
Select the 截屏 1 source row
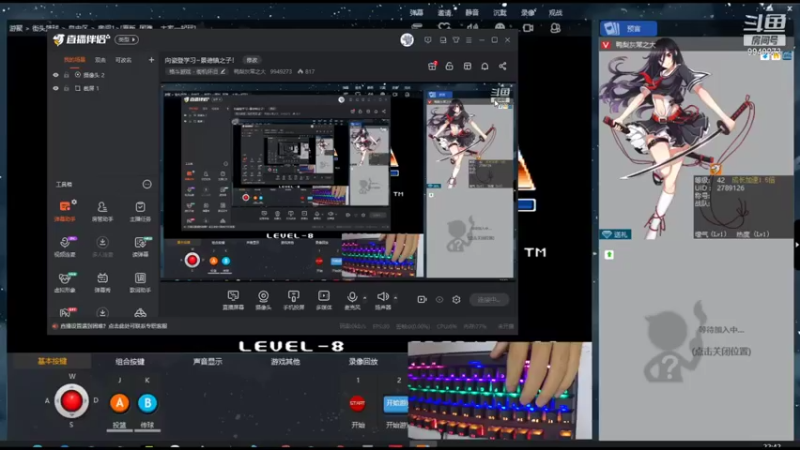[x=102, y=88]
